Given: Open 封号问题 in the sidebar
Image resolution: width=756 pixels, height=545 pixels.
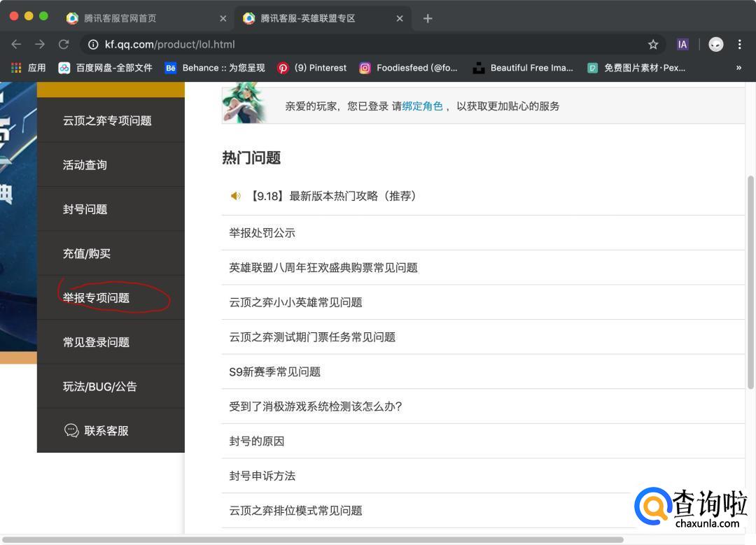Looking at the screenshot, I should [x=111, y=209].
